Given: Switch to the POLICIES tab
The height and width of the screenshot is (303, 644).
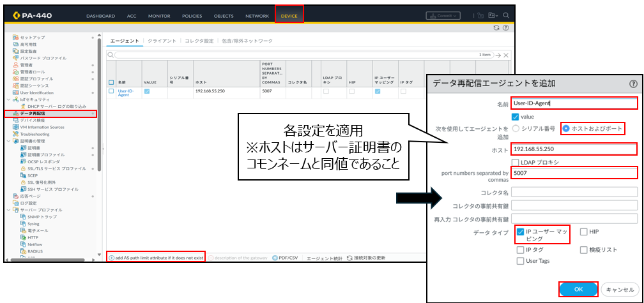Looking at the screenshot, I should point(192,16).
